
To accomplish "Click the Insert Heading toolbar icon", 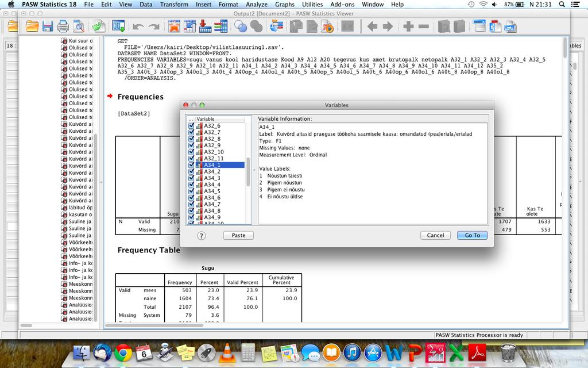I will (x=479, y=26).
